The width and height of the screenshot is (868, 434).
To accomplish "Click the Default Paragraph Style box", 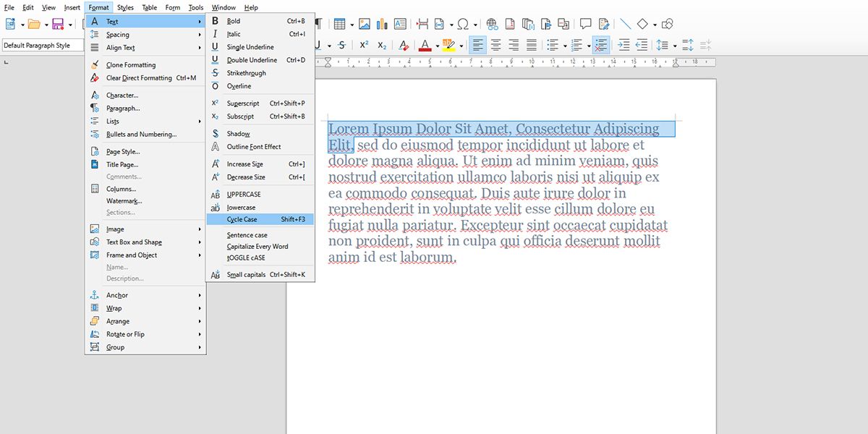I will (42, 45).
